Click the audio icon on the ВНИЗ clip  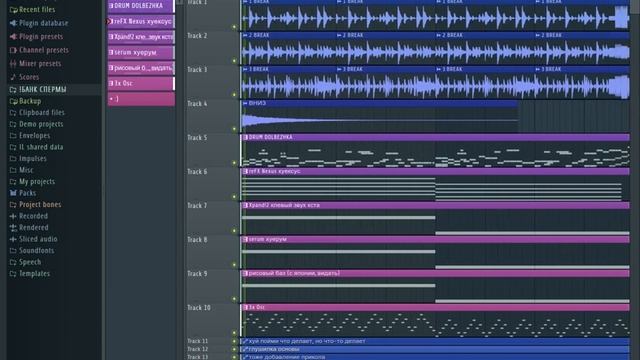tap(245, 103)
